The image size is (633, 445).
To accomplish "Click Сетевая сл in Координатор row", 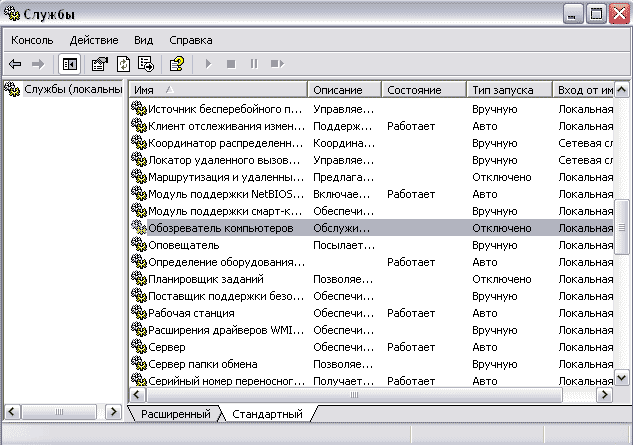I will click(x=585, y=143).
